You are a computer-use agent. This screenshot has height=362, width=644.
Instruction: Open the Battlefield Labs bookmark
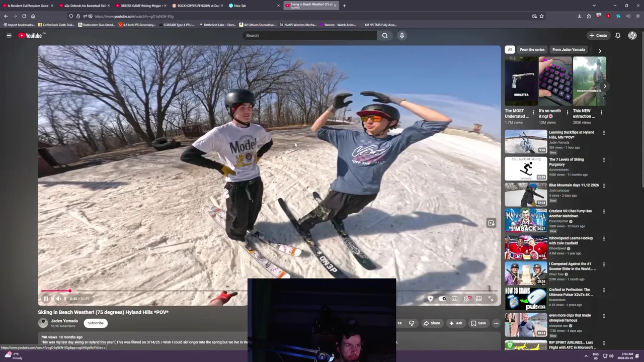click(x=217, y=25)
